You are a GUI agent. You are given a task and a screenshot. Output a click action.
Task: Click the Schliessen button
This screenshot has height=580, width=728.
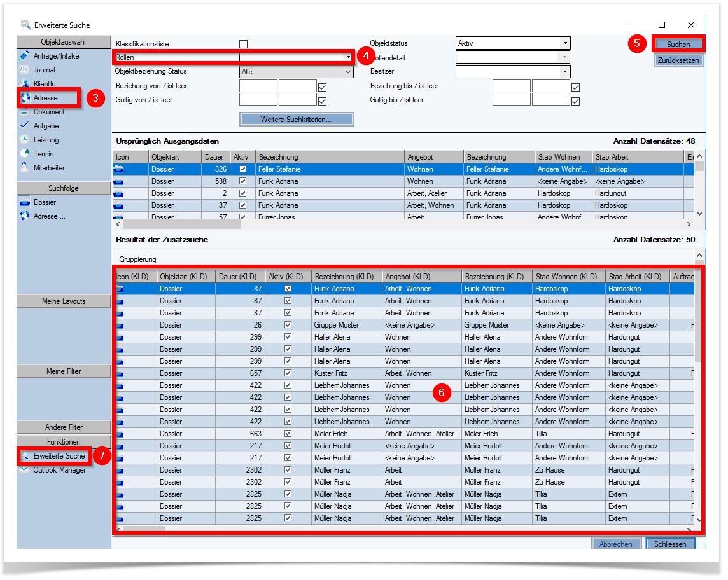pyautogui.click(x=670, y=544)
